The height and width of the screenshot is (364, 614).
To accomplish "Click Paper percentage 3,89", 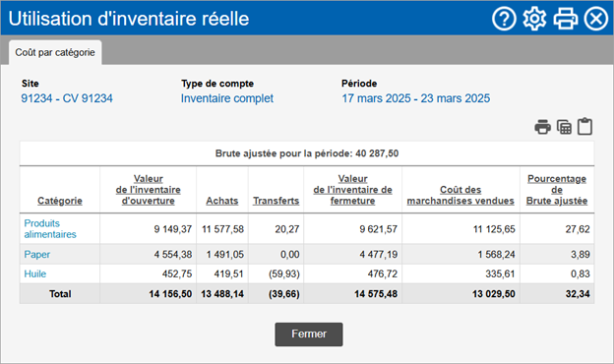I will (580, 255).
